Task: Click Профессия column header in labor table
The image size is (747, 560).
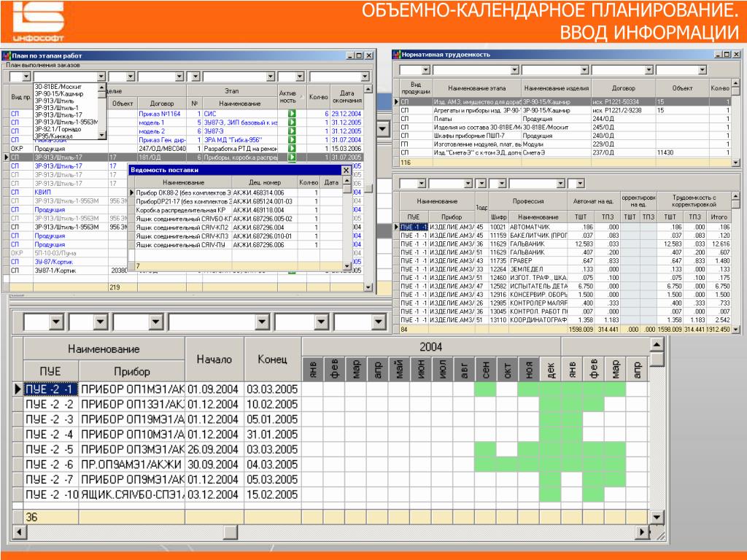Action: tap(528, 201)
